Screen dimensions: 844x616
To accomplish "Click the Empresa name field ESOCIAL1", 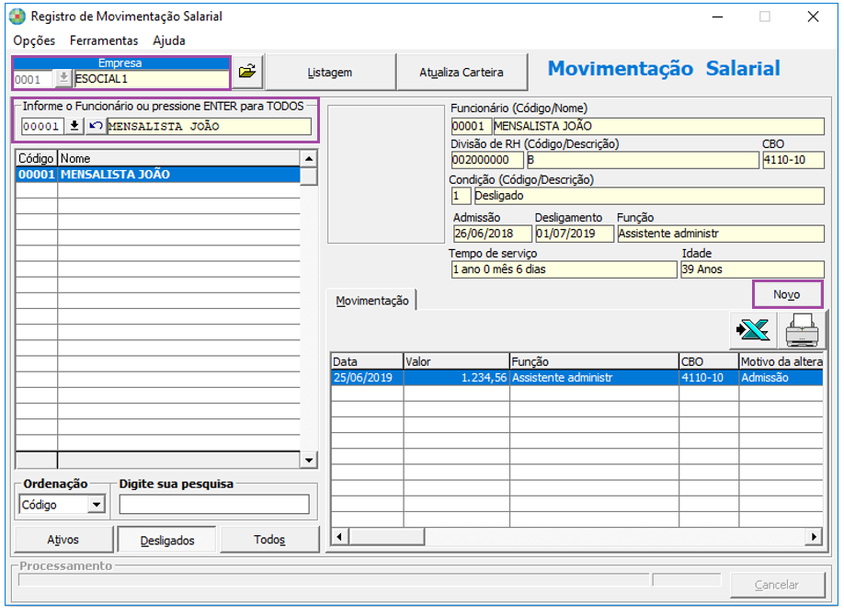I will coord(152,79).
